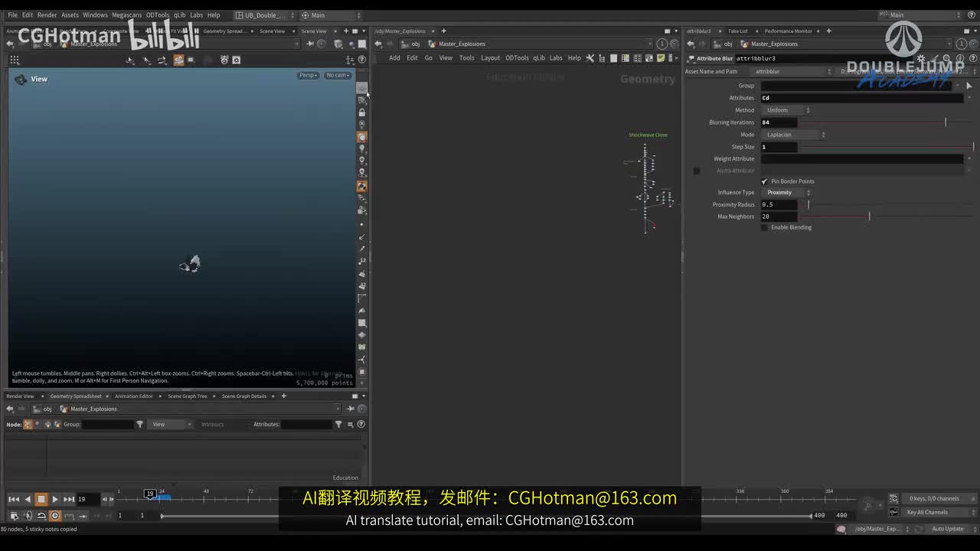Adjust the Max Neighbors slider

pos(887,217)
